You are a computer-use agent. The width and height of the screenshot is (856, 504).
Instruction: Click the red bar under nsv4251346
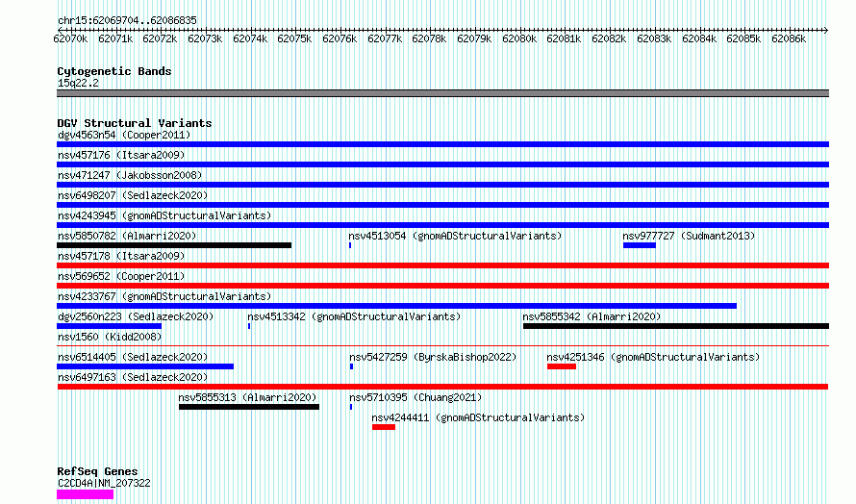point(562,367)
